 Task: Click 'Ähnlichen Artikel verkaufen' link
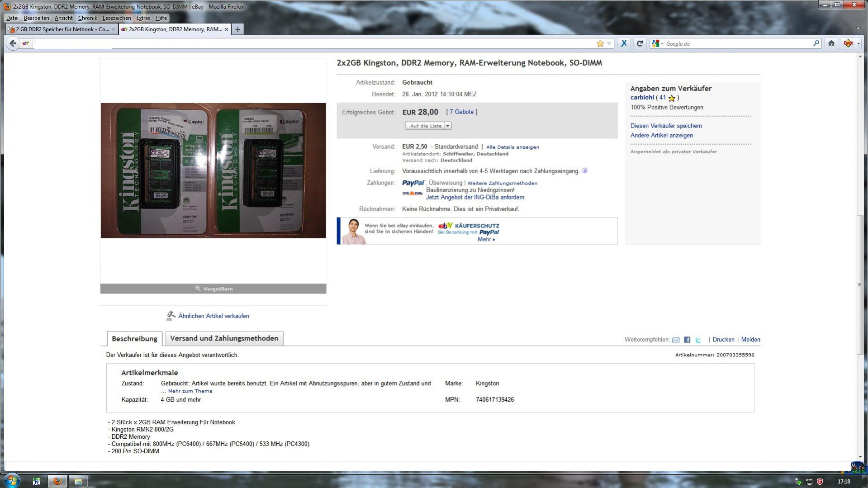[213, 316]
